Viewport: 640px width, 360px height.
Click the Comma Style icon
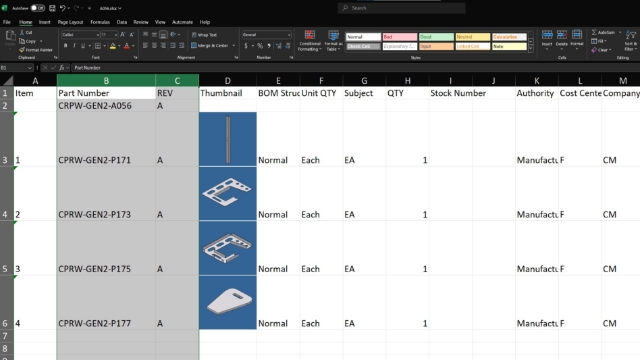(269, 46)
